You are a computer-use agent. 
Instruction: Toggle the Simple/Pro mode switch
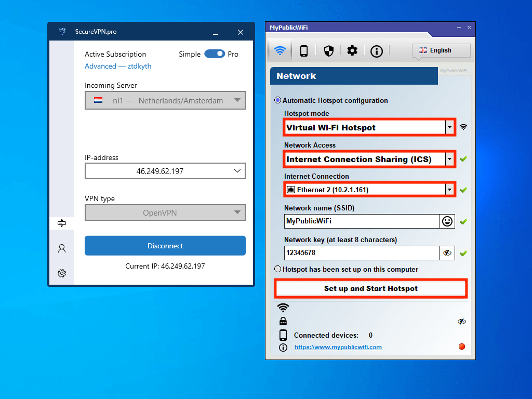(x=215, y=54)
